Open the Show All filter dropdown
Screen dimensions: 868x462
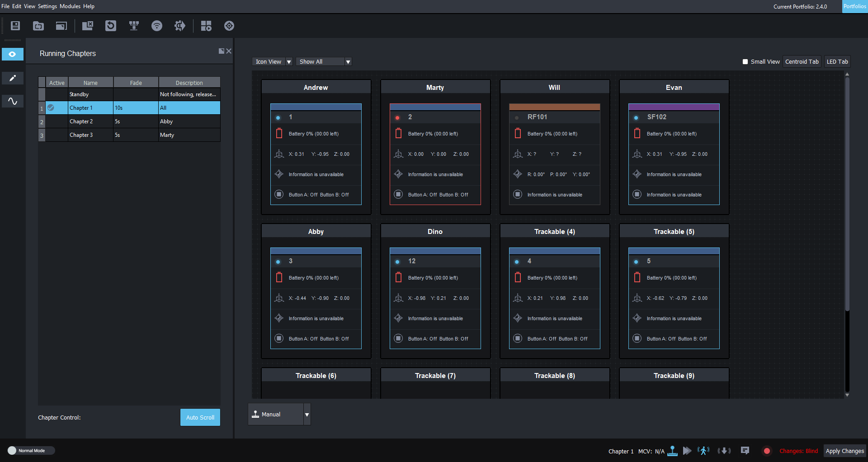tap(348, 62)
